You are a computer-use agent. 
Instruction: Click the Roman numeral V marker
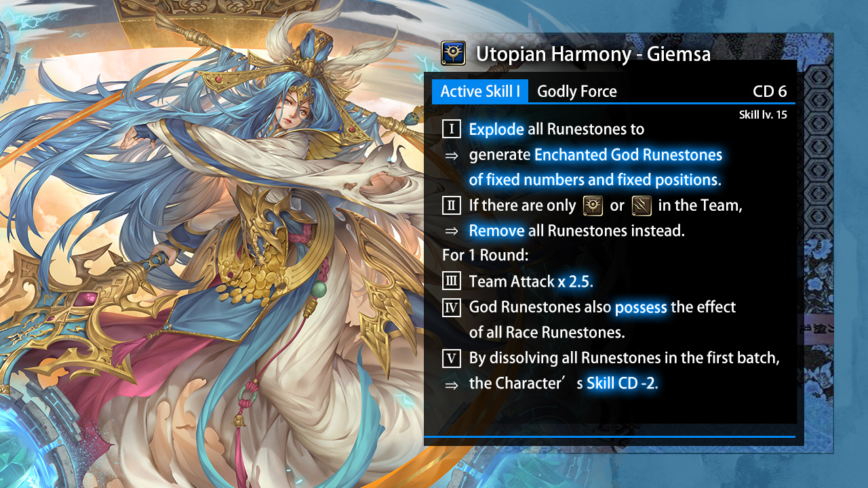[452, 358]
